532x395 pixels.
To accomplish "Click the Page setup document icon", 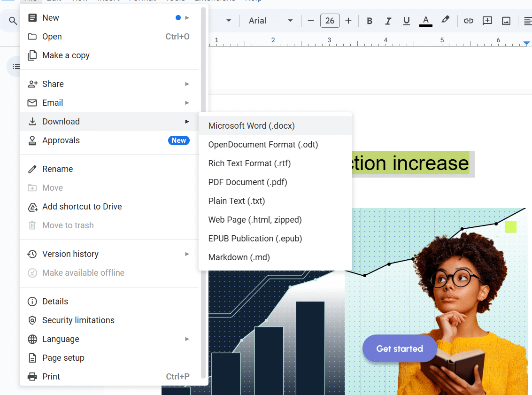I will (32, 358).
